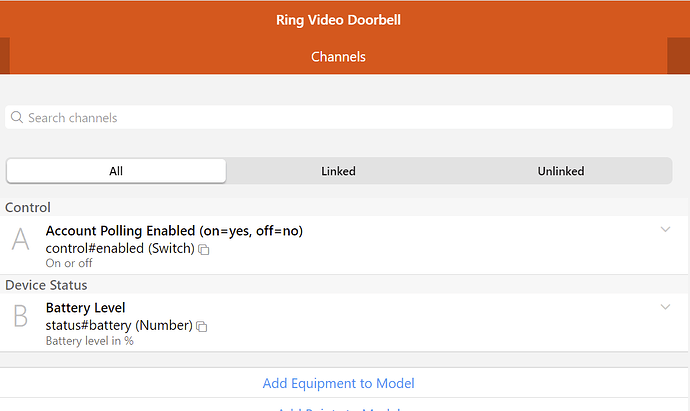The height and width of the screenshot is (411, 690).
Task: Click the letter A channel icon
Action: [x=21, y=240]
